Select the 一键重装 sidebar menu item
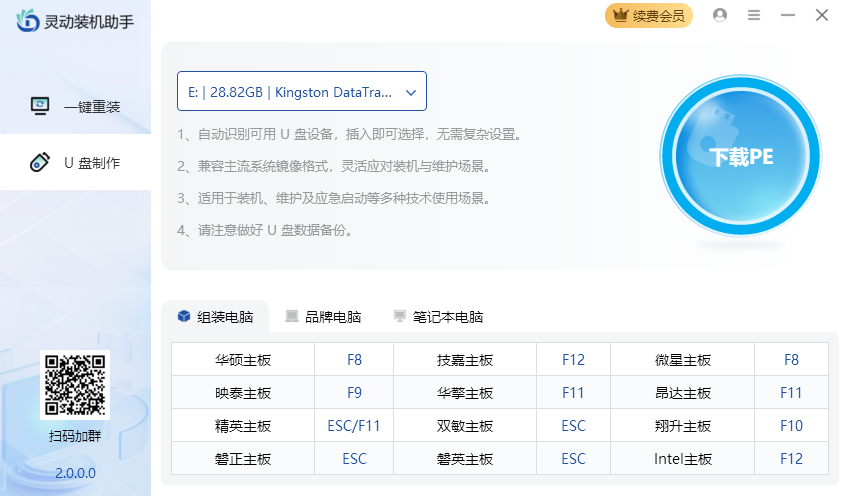This screenshot has width=846, height=496. click(76, 107)
